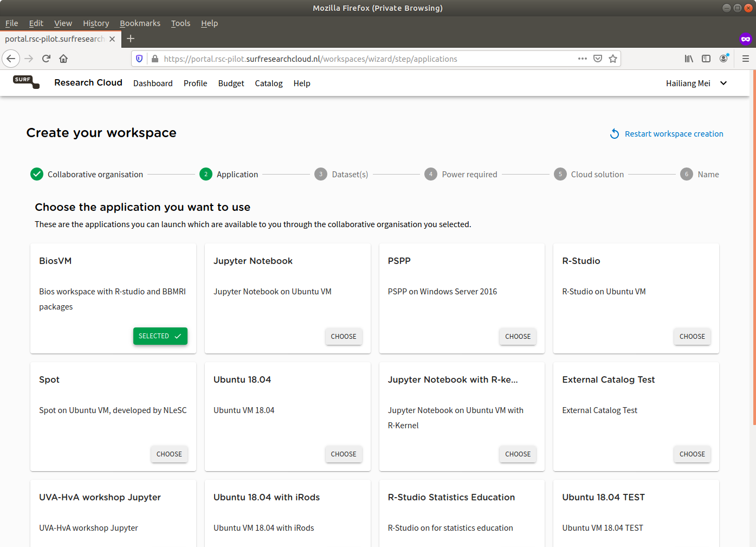Open page actions three-dot menu
The image size is (756, 547).
[583, 59]
